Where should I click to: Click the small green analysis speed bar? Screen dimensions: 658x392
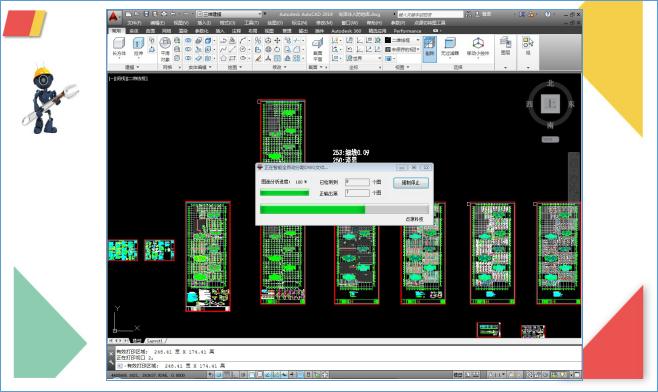285,193
